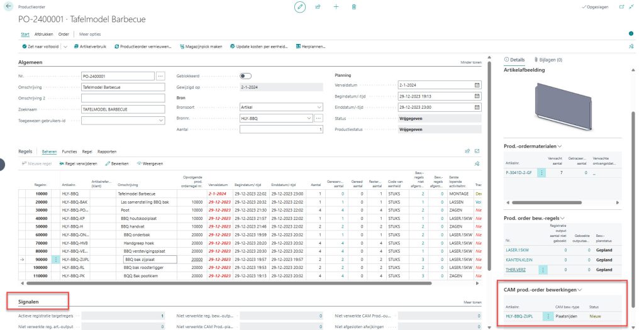Expand the CAM prod.-order bewerkingen chevron
The image size is (644, 330).
(x=579, y=289)
